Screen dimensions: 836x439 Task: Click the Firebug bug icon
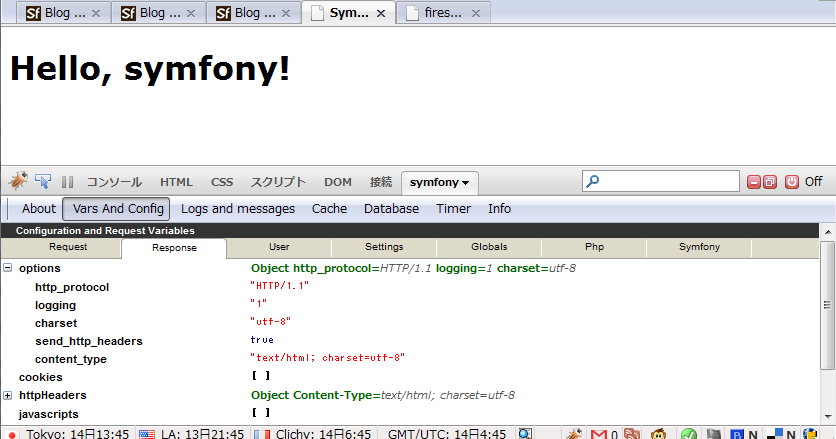pos(17,182)
